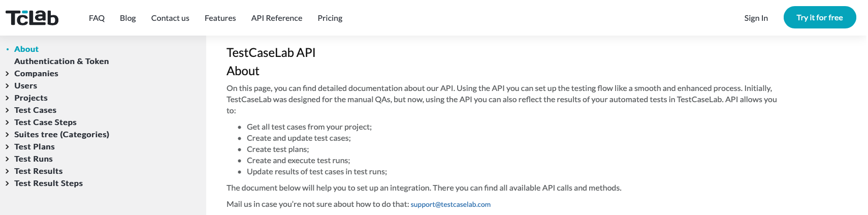Open the API Reference nav item
Viewport: 868px width, 215px height.
point(277,18)
